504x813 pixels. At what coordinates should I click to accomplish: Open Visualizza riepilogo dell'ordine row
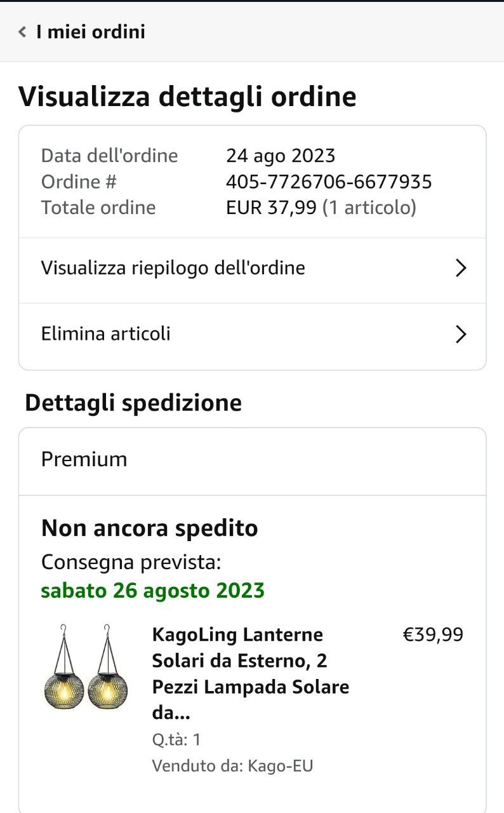[x=173, y=268]
